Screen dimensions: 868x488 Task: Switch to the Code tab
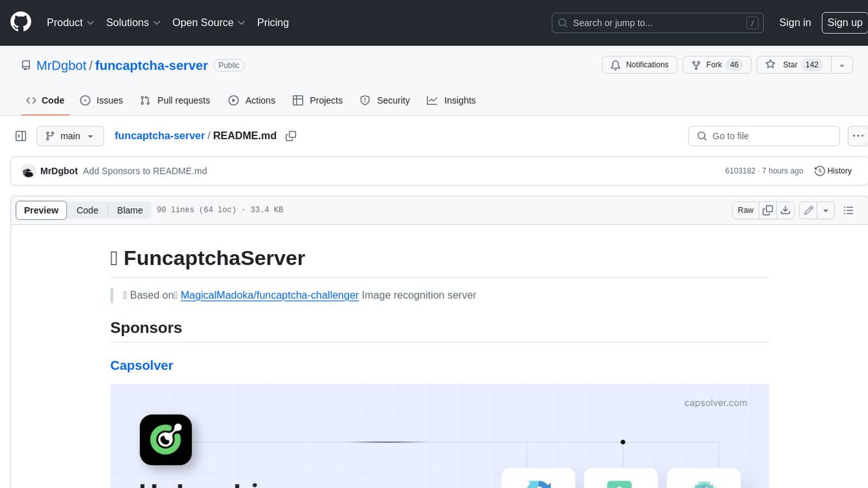click(x=45, y=100)
